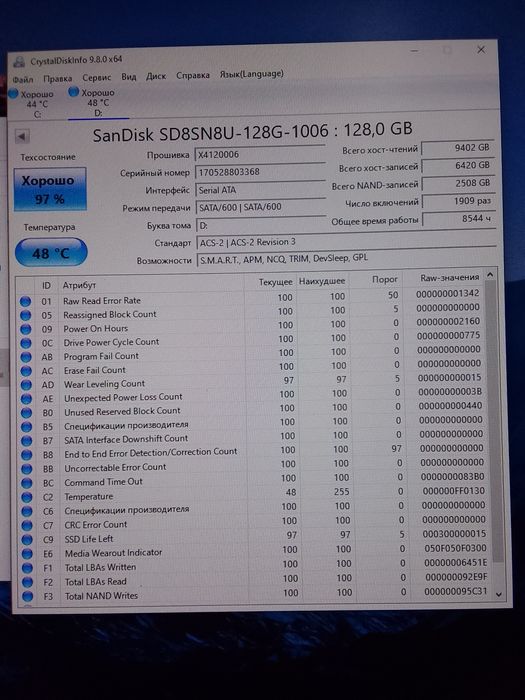Image resolution: width=525 pixels, height=700 pixels.
Task: Click the power-on count value 1909 раз
Action: pyautogui.click(x=458, y=201)
